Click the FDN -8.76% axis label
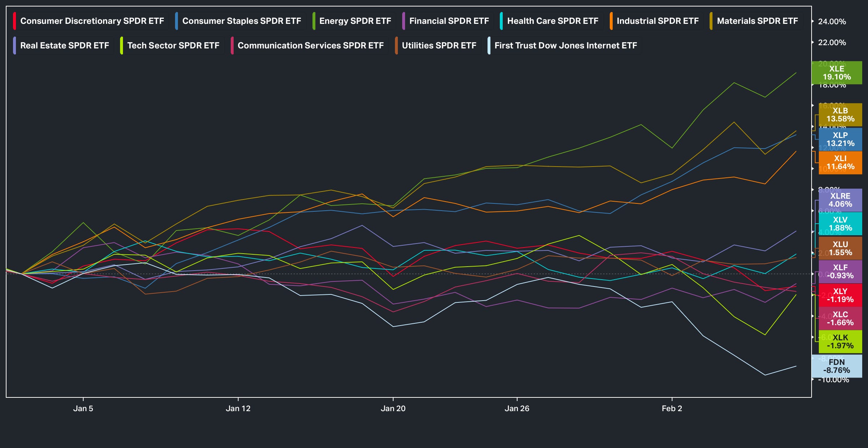Viewport: 868px width, 448px height. [x=837, y=366]
